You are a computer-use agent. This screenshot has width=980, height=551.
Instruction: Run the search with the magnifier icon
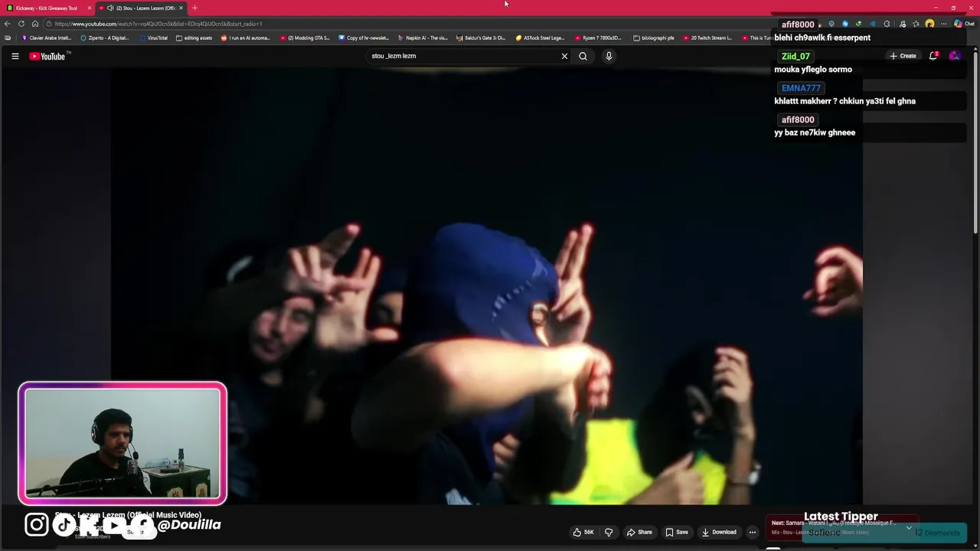tap(583, 56)
